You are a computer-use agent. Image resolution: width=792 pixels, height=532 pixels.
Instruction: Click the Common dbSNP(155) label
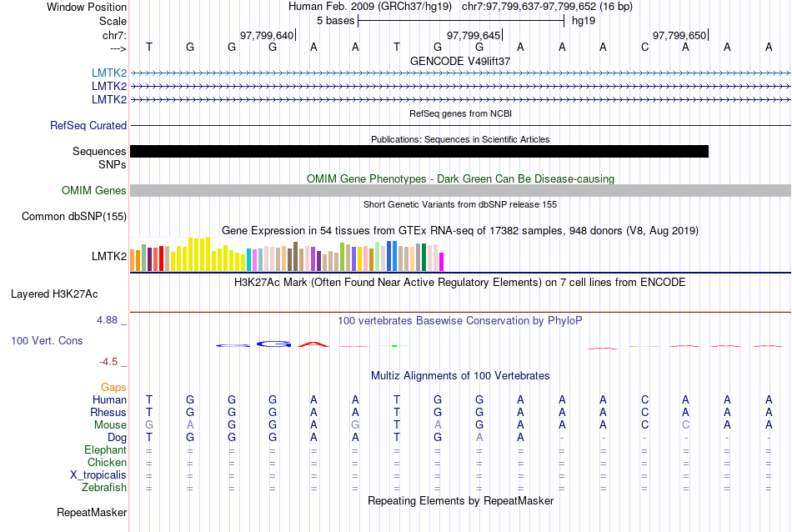click(73, 216)
